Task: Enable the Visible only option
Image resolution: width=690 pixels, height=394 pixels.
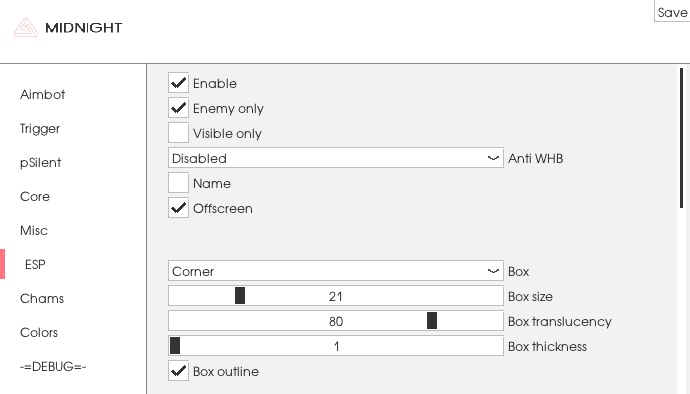Action: [x=178, y=133]
